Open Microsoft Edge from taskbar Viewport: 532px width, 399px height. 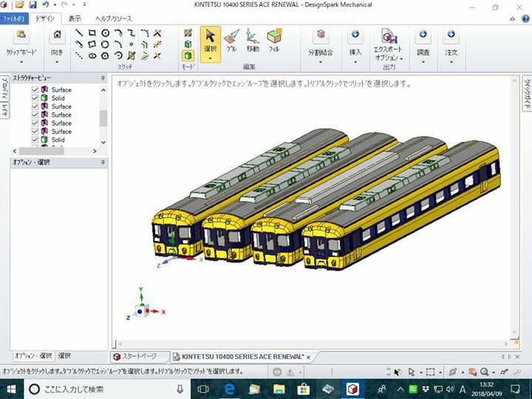pyautogui.click(x=230, y=389)
